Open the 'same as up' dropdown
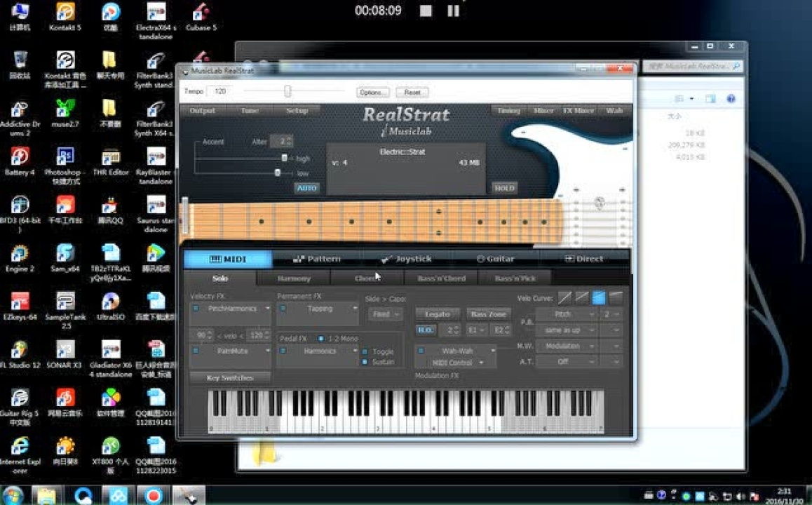The image size is (812, 505). pos(567,330)
